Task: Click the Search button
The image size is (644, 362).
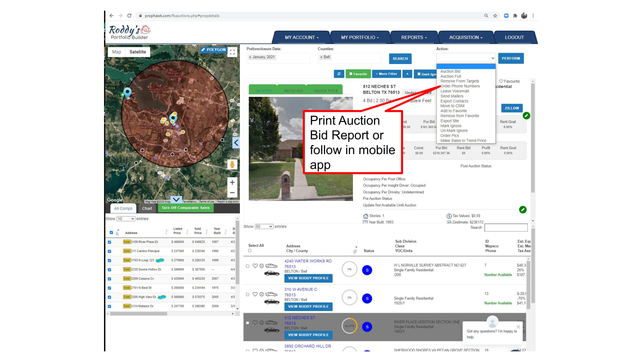Action: [x=400, y=59]
